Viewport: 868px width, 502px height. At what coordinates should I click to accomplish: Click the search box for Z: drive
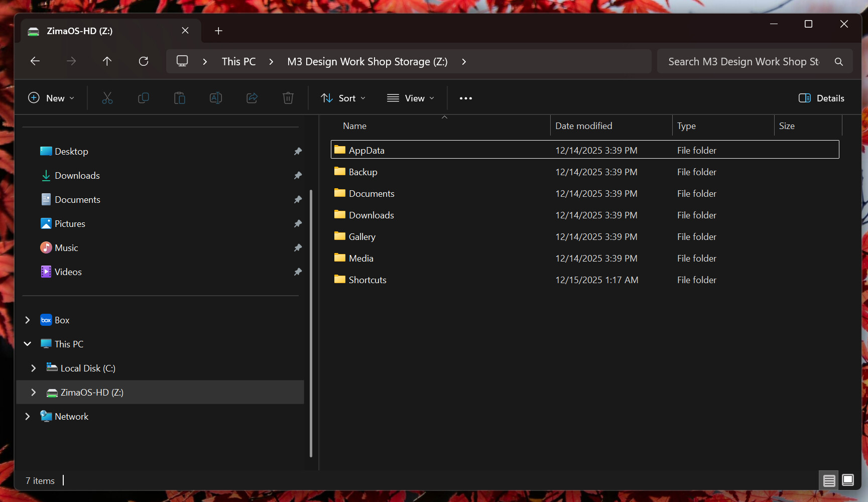pos(743,61)
